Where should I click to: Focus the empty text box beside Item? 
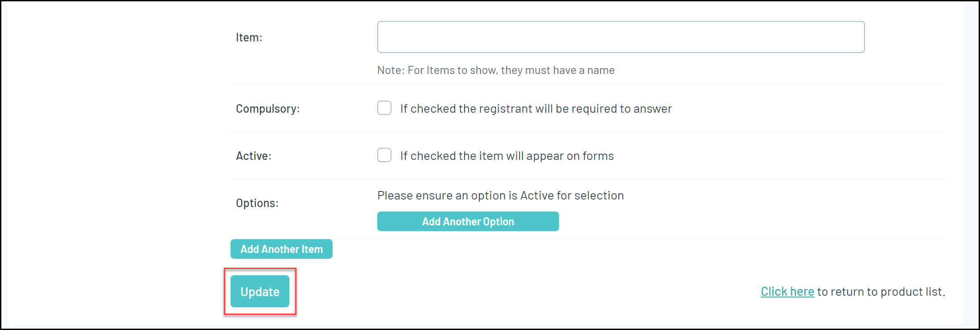click(621, 37)
